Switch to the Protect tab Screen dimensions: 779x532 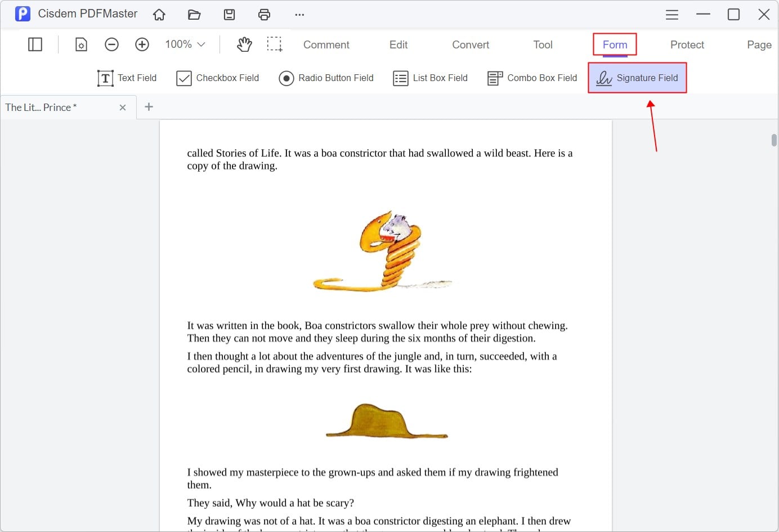tap(687, 44)
